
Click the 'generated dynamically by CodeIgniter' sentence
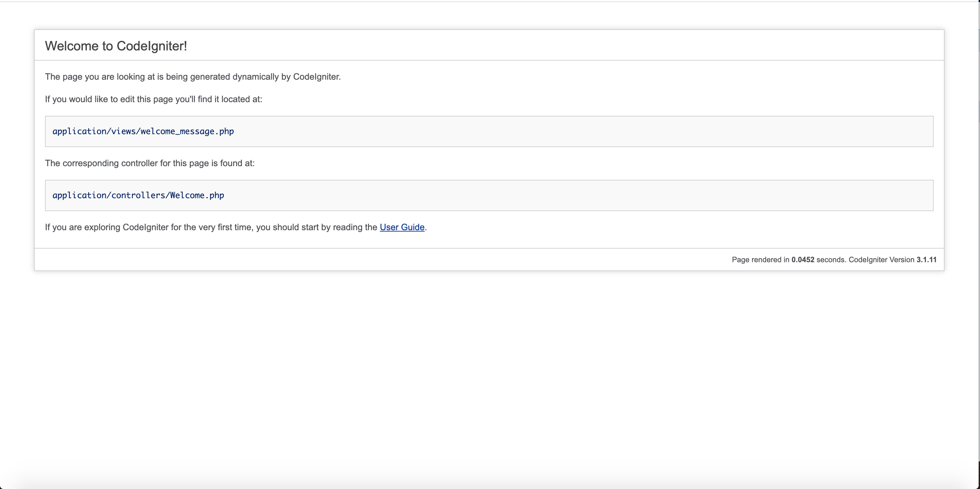tap(193, 77)
